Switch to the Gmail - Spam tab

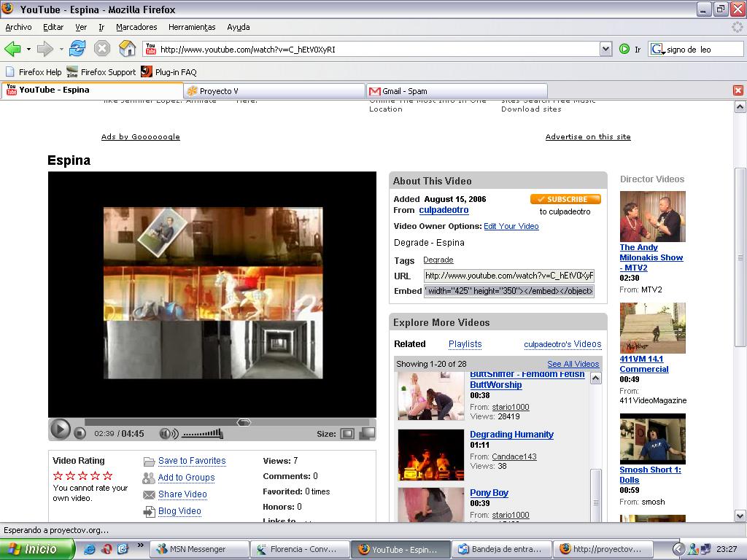pos(457,91)
